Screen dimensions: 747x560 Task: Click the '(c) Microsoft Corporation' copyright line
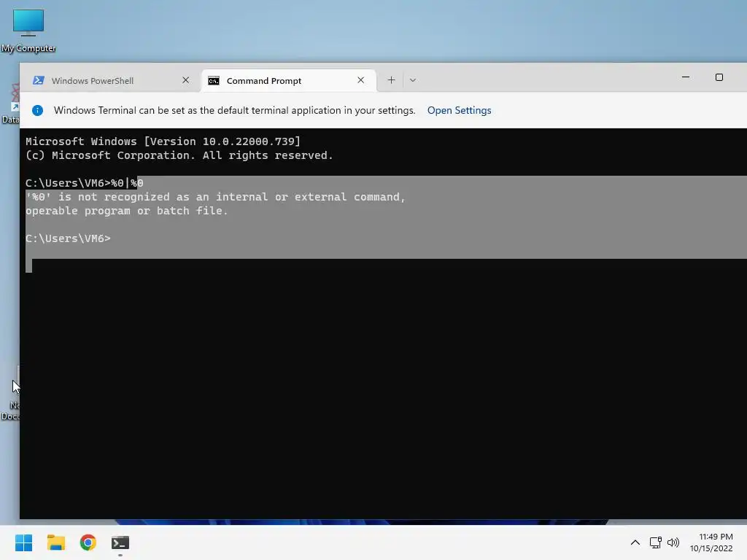(179, 155)
